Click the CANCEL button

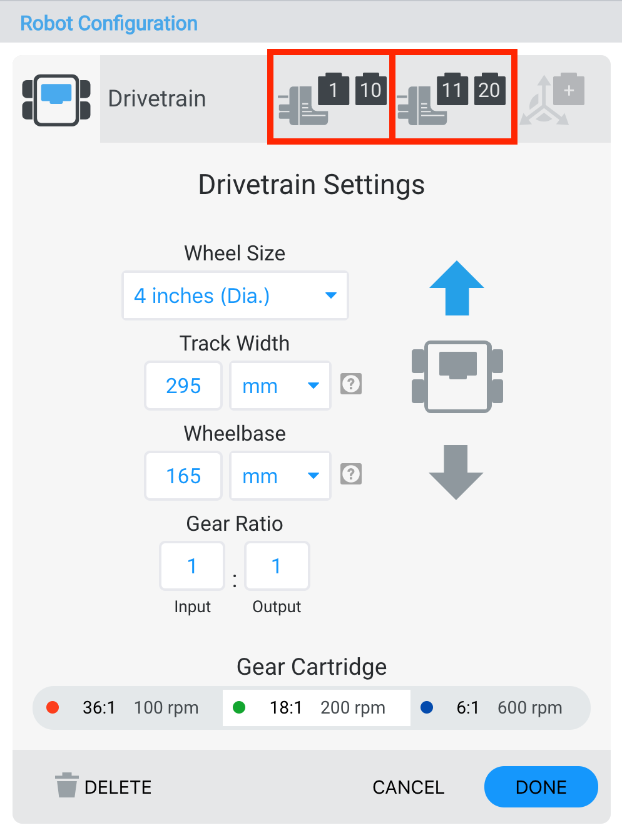coord(408,787)
